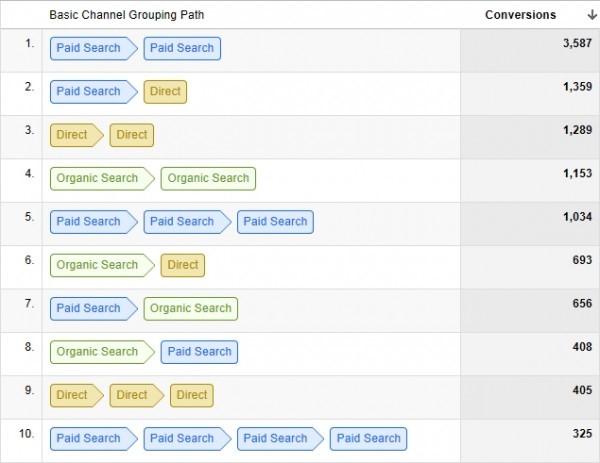
Task: Click the Paid Search chip in row 8
Action: point(199,352)
